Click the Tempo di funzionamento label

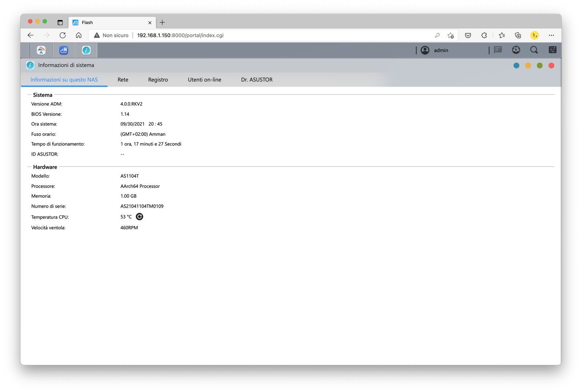pyautogui.click(x=58, y=144)
